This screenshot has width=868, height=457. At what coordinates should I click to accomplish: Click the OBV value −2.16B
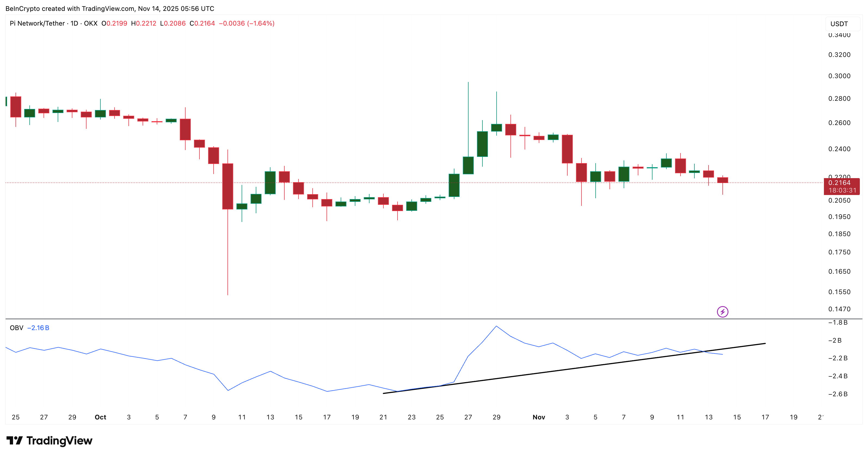point(38,327)
